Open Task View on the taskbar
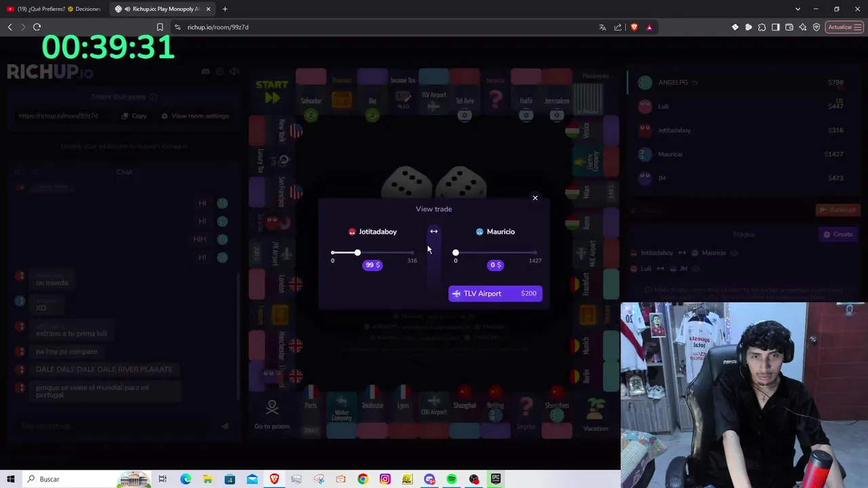The height and width of the screenshot is (488, 868). 163,479
